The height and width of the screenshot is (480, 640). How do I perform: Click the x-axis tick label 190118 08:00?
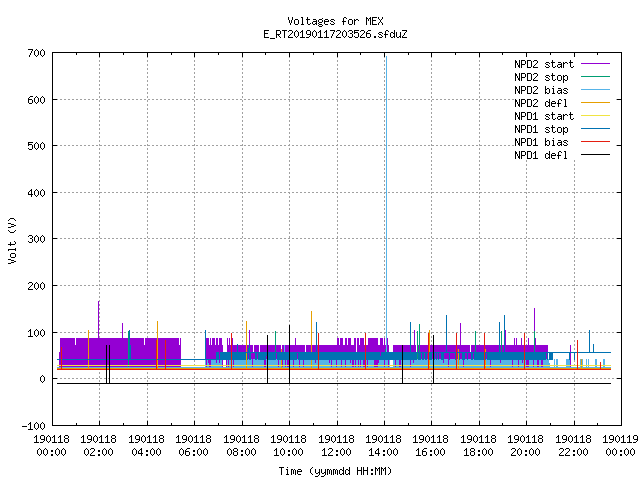(242, 446)
